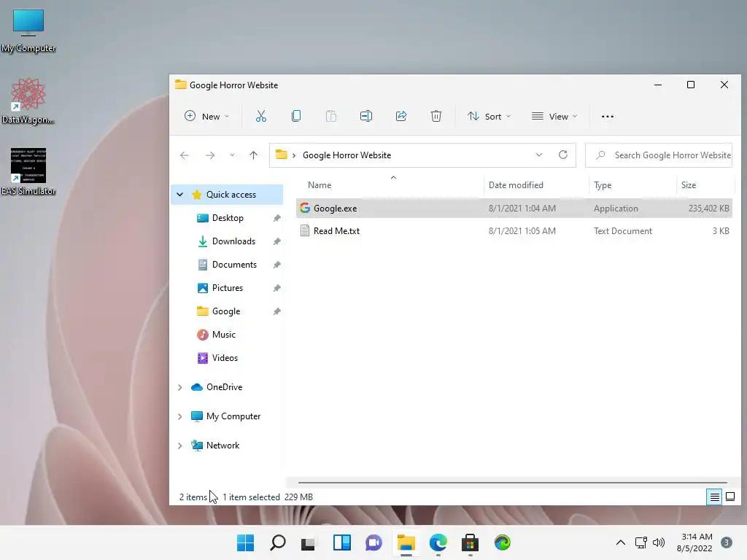Expand the Network tree node
The height and width of the screenshot is (560, 747).
(180, 446)
